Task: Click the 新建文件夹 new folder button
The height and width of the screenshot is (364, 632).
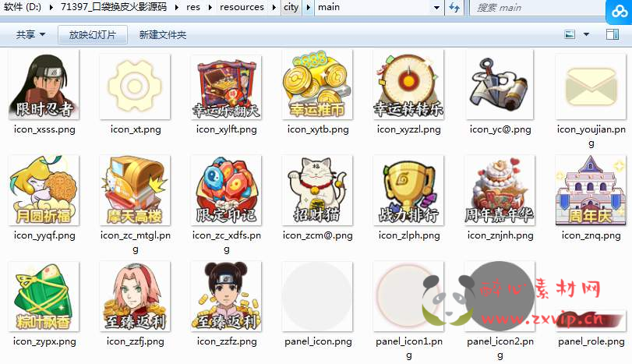Action: pos(162,35)
